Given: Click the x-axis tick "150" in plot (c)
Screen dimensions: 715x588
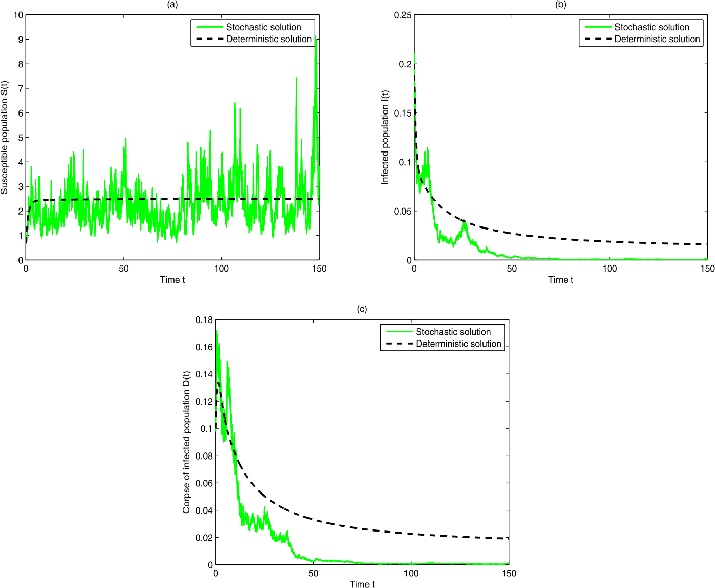Looking at the screenshot, I should (509, 573).
